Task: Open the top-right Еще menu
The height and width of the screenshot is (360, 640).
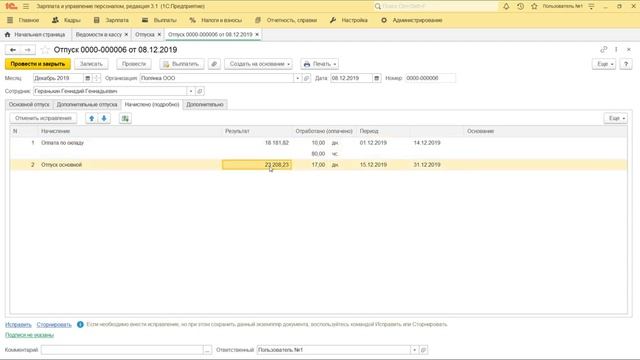Action: click(604, 64)
